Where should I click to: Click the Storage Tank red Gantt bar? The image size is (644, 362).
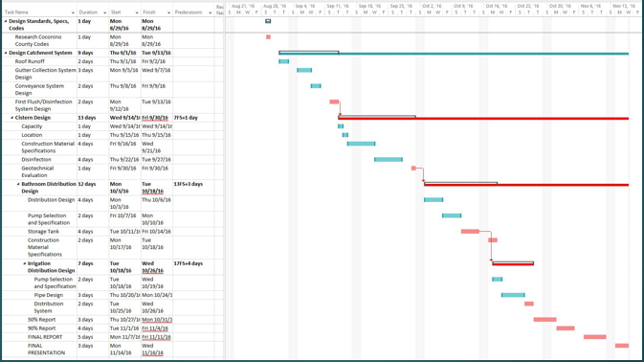click(x=470, y=232)
